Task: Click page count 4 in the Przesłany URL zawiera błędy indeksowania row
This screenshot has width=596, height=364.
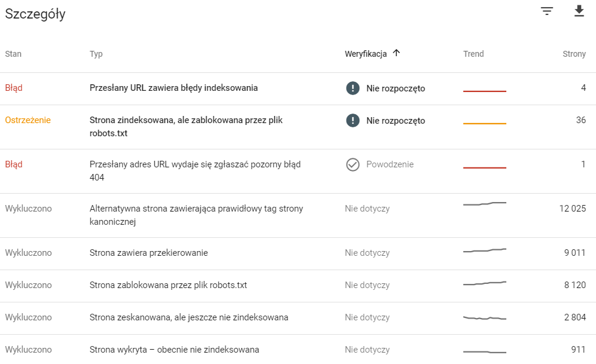Action: pos(583,88)
